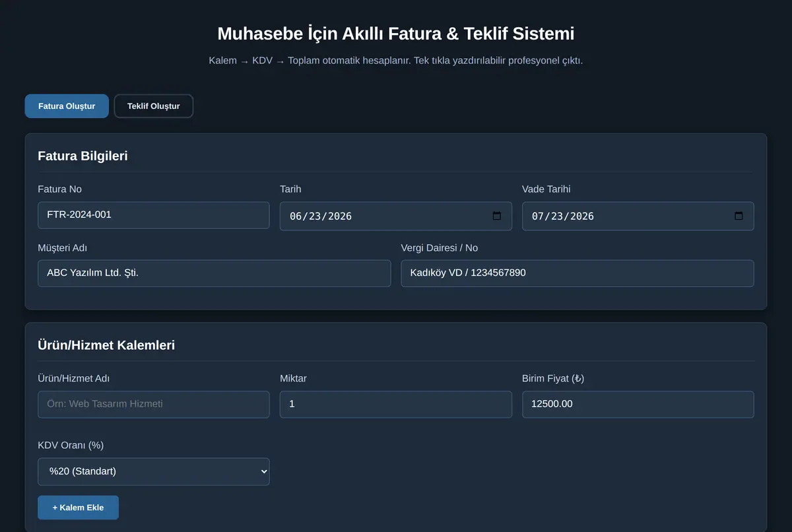Click the Fatura No input field
792x532 pixels.
[154, 215]
